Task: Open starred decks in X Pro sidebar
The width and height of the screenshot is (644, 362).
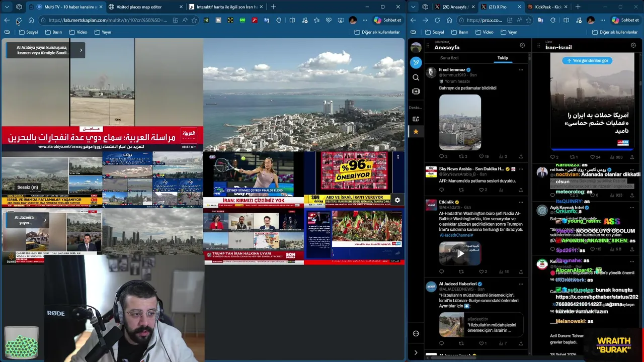Action: pos(416,132)
